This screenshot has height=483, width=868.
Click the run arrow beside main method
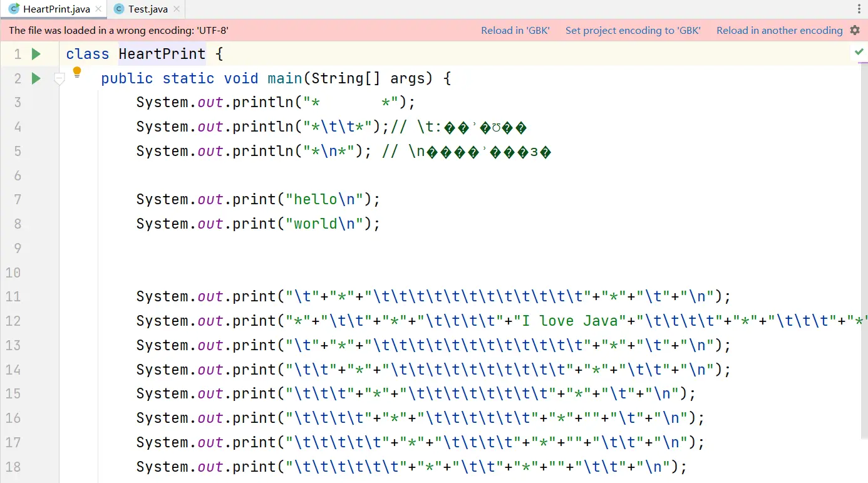[36, 78]
